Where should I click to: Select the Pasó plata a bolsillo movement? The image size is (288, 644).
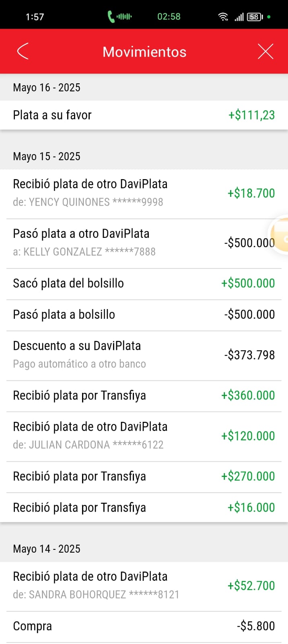144,315
